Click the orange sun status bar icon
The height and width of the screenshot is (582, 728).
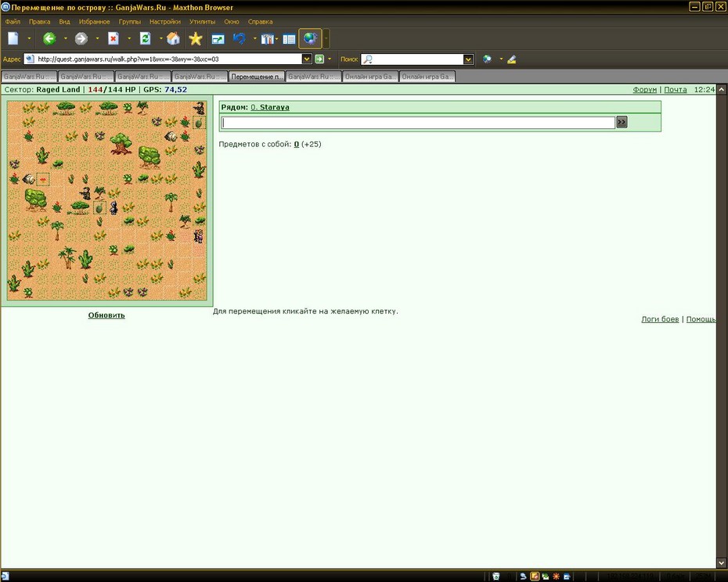point(556,577)
